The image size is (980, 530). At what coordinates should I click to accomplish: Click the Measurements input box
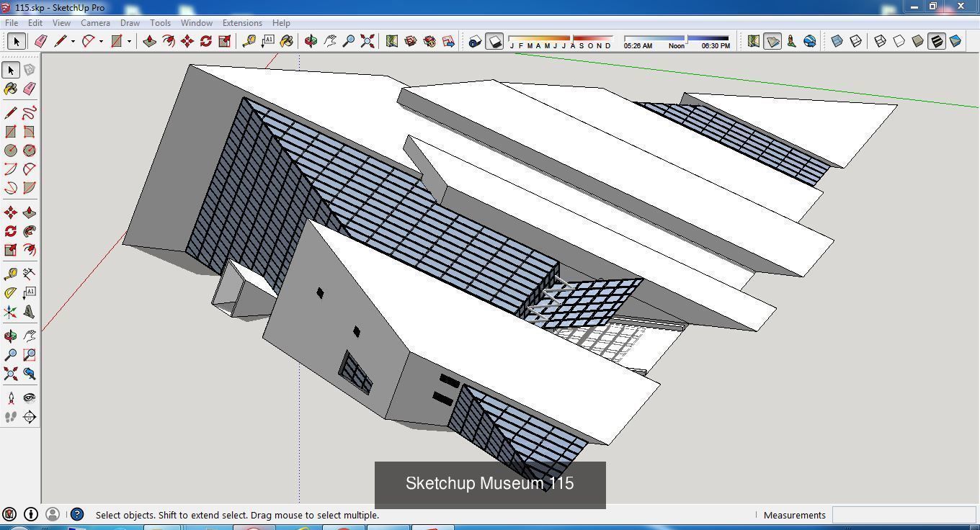(904, 515)
